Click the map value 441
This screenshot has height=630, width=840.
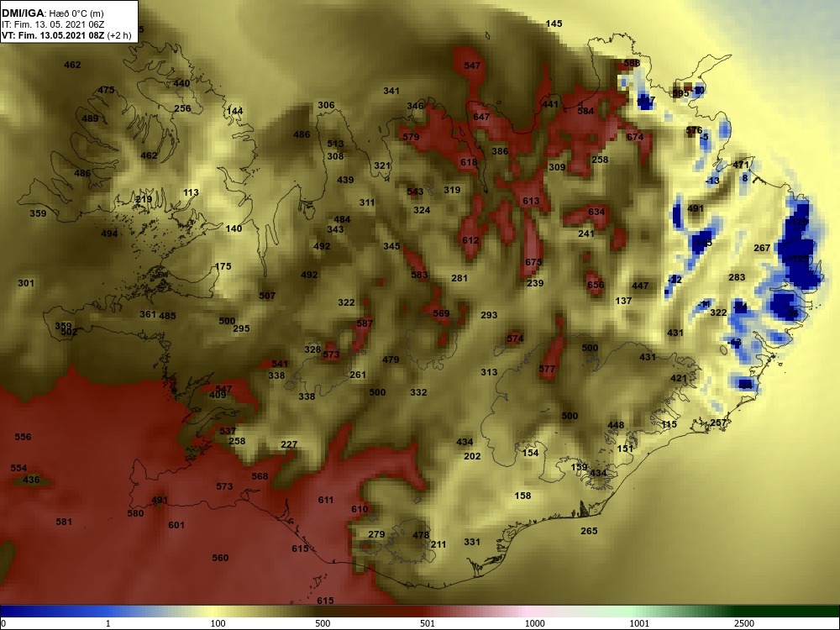tap(550, 104)
